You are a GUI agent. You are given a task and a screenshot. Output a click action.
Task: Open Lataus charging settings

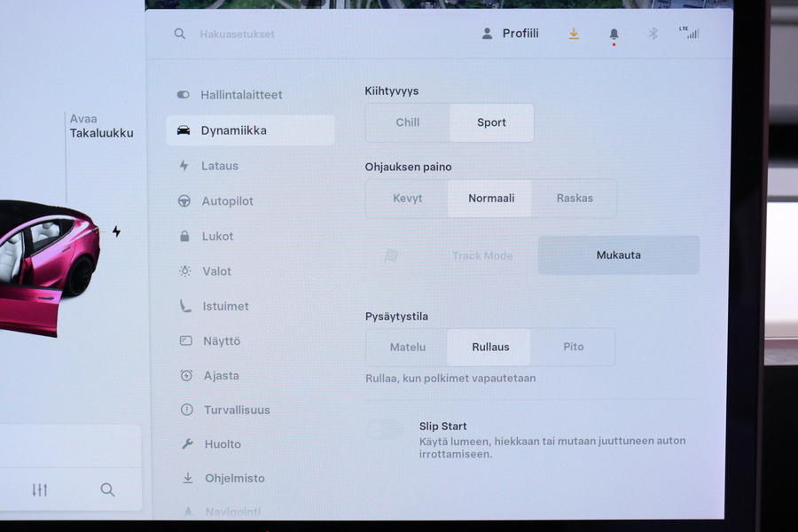pyautogui.click(x=219, y=166)
